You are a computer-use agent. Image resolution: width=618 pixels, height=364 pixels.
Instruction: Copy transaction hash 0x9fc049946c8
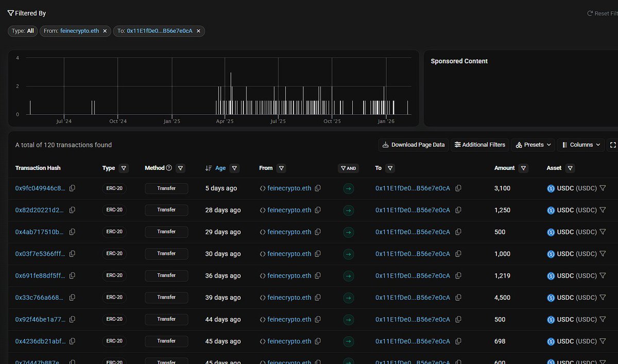click(72, 188)
